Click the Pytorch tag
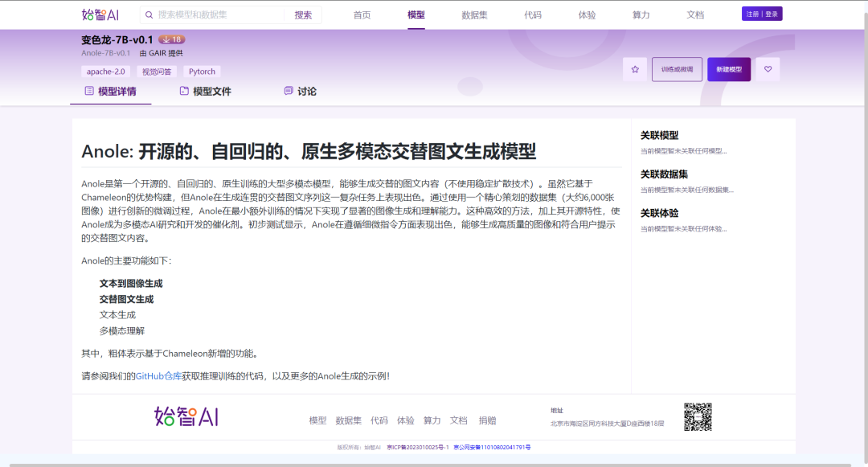 pos(202,72)
